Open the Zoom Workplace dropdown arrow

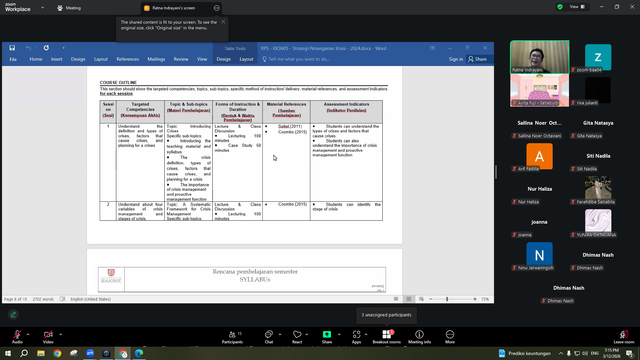click(42, 7)
